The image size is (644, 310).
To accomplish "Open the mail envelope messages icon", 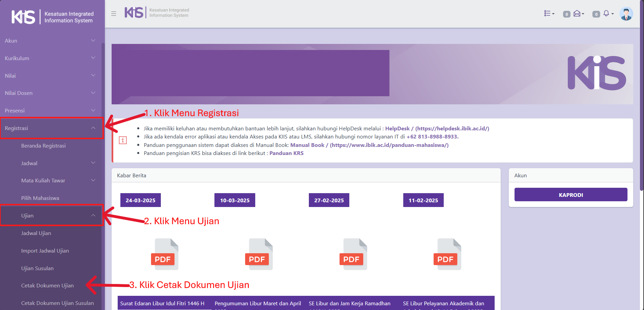I will [x=578, y=14].
